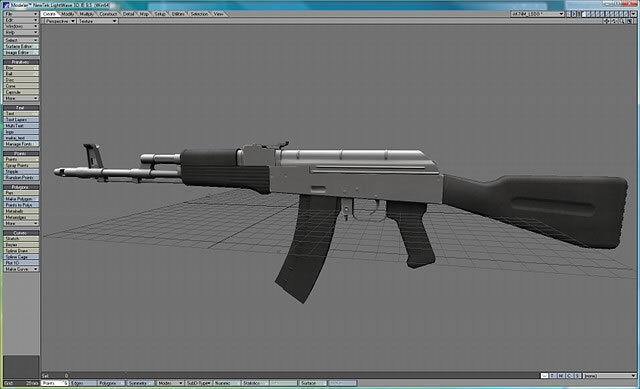
Task: Click the Make Polygon button
Action: pyautogui.click(x=21, y=199)
